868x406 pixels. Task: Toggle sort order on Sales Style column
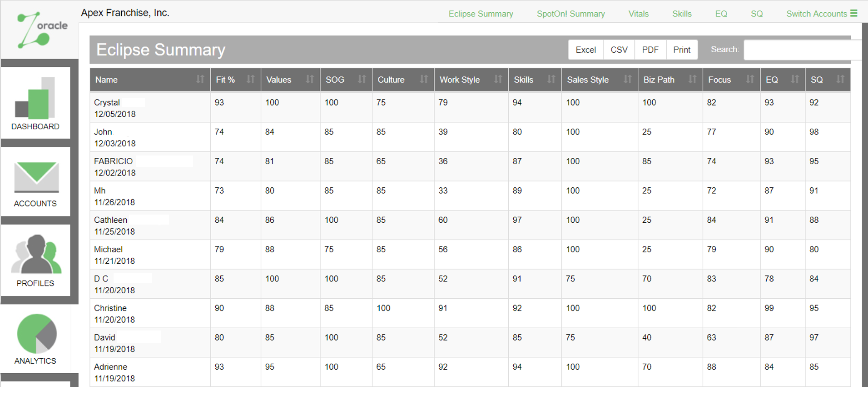(627, 80)
